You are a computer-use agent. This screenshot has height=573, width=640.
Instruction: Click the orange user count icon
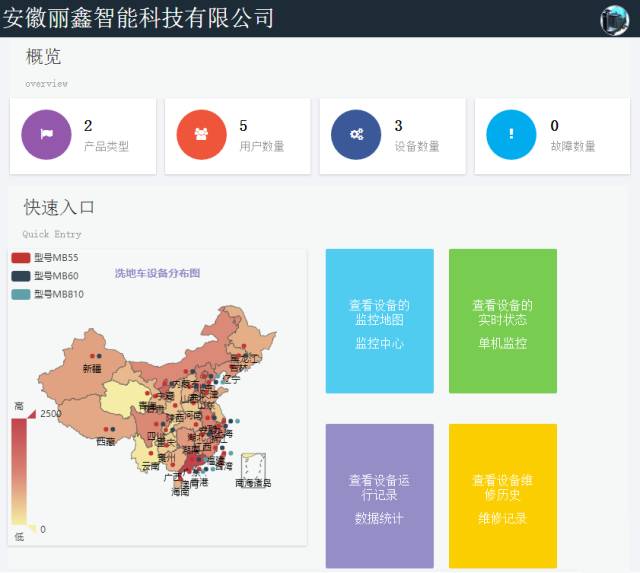point(201,135)
